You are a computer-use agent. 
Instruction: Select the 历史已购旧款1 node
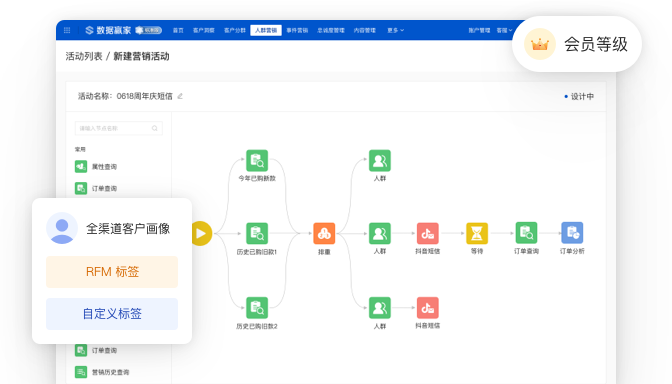point(257,234)
